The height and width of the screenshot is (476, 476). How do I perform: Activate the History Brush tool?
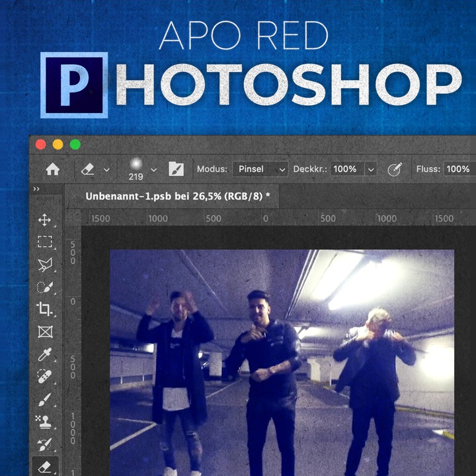point(44,444)
